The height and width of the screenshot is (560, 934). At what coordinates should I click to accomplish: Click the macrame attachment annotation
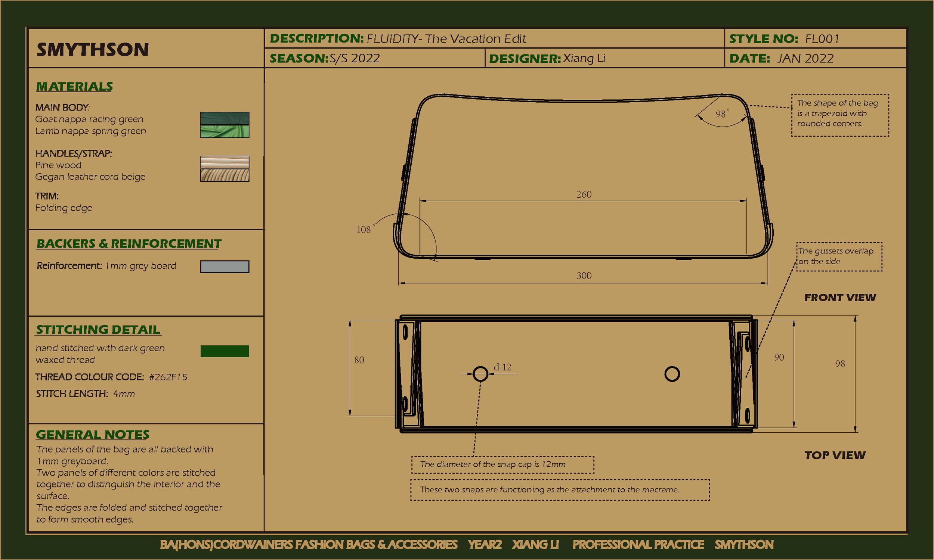[560, 490]
